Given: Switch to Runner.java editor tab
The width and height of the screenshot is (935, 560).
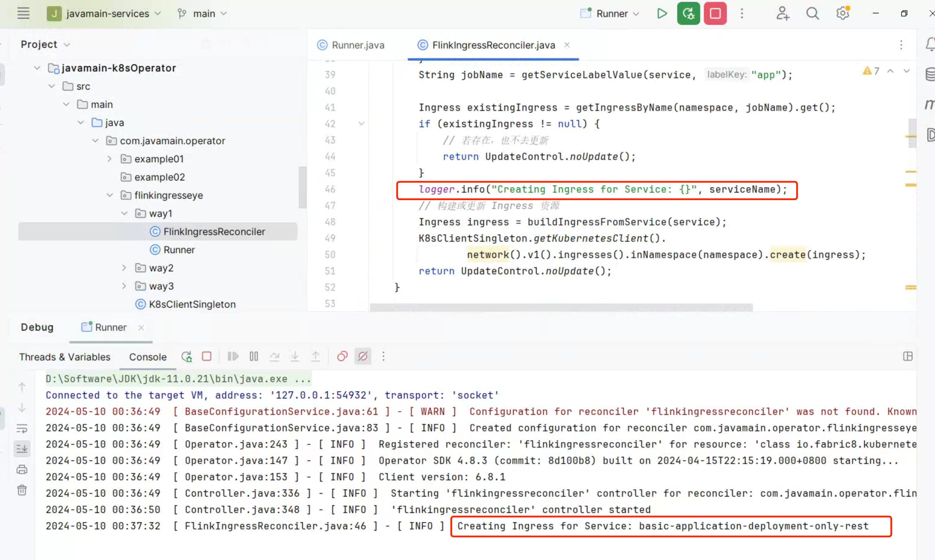Looking at the screenshot, I should pyautogui.click(x=351, y=45).
